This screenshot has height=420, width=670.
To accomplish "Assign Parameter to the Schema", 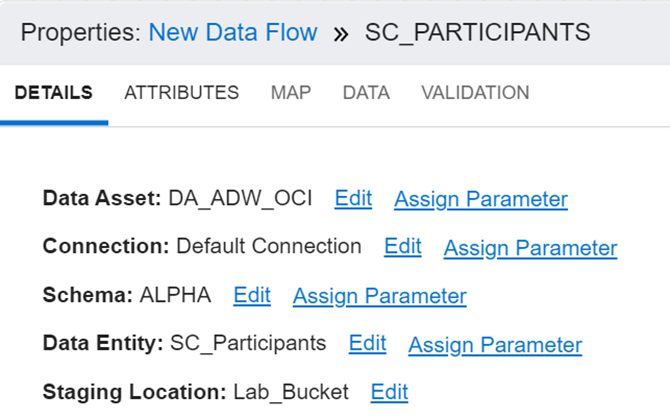I will coord(379,296).
